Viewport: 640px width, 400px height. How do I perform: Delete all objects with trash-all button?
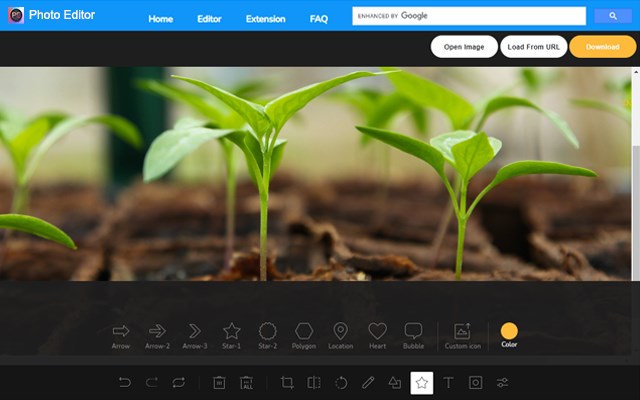pos(246,382)
